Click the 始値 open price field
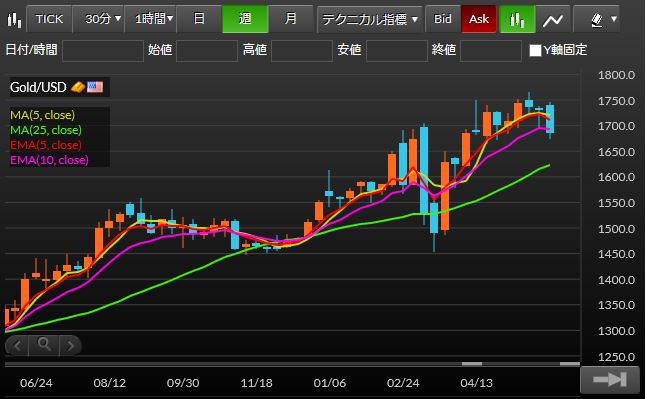 (207, 51)
